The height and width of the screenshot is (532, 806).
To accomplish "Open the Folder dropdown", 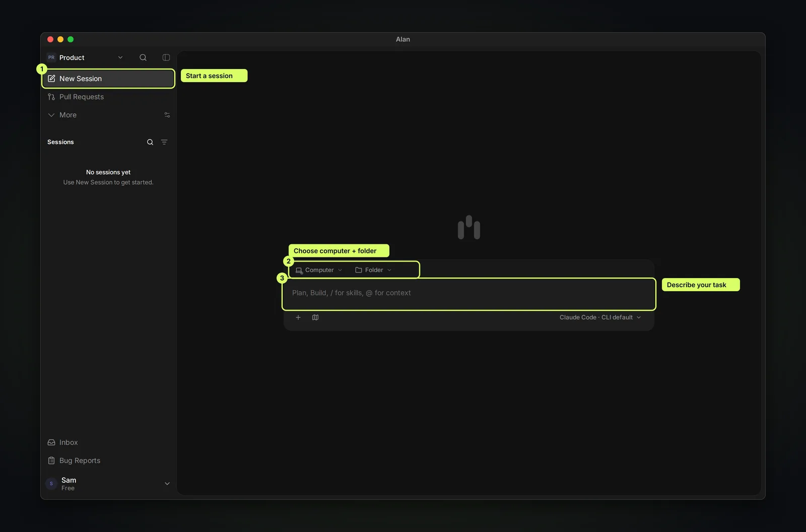I will (373, 270).
